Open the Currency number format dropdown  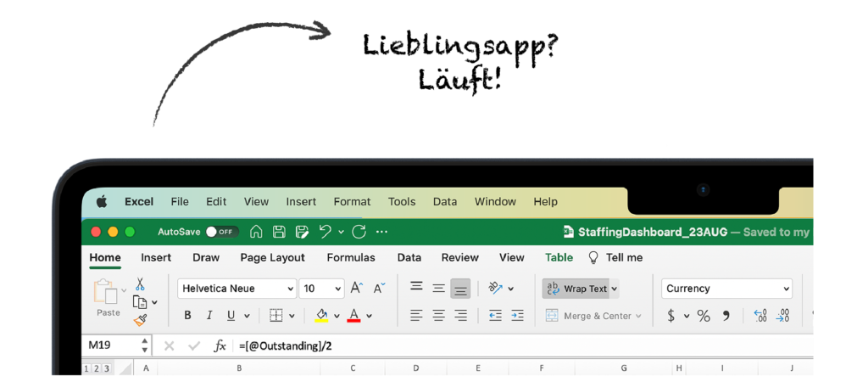(726, 289)
